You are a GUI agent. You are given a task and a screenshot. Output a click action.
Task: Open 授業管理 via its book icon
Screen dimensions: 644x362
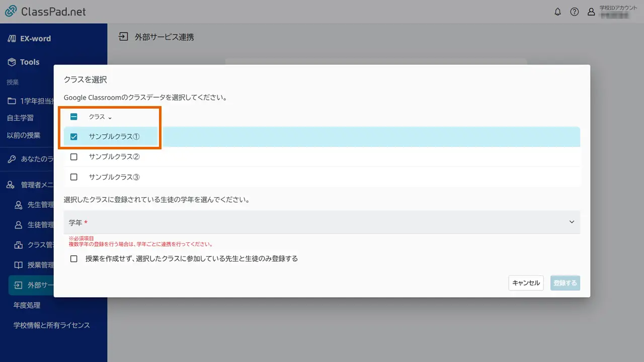pyautogui.click(x=17, y=265)
